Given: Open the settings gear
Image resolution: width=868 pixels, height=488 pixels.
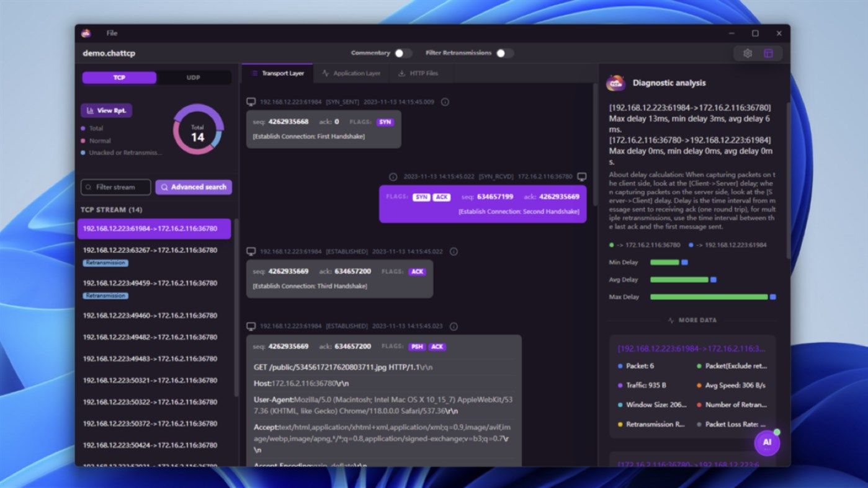Looking at the screenshot, I should 748,53.
